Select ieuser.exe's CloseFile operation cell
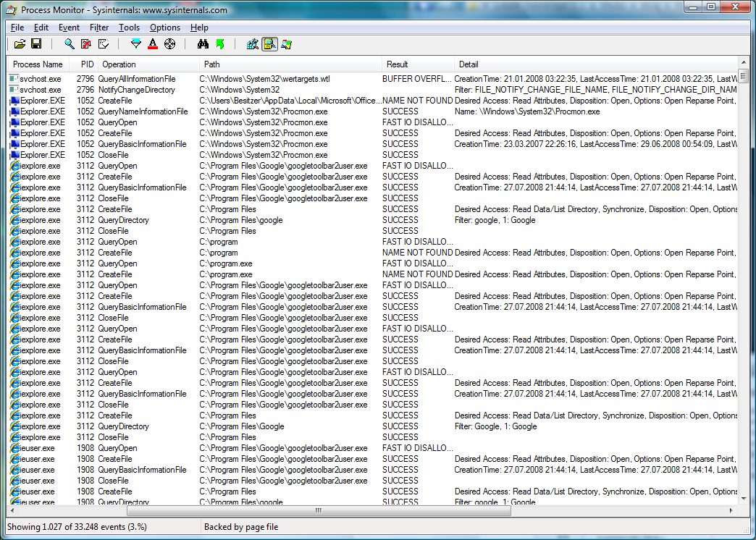The image size is (756, 540). [113, 480]
